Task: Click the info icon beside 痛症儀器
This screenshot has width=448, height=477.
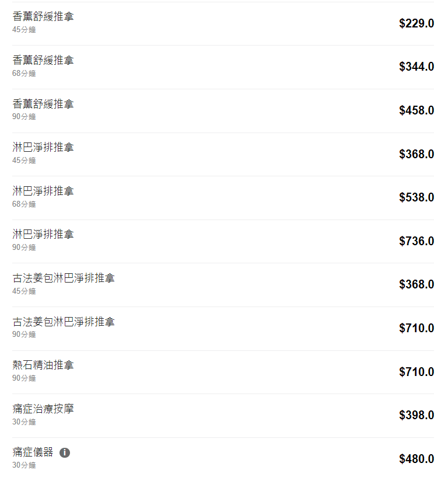Action: pyautogui.click(x=65, y=452)
